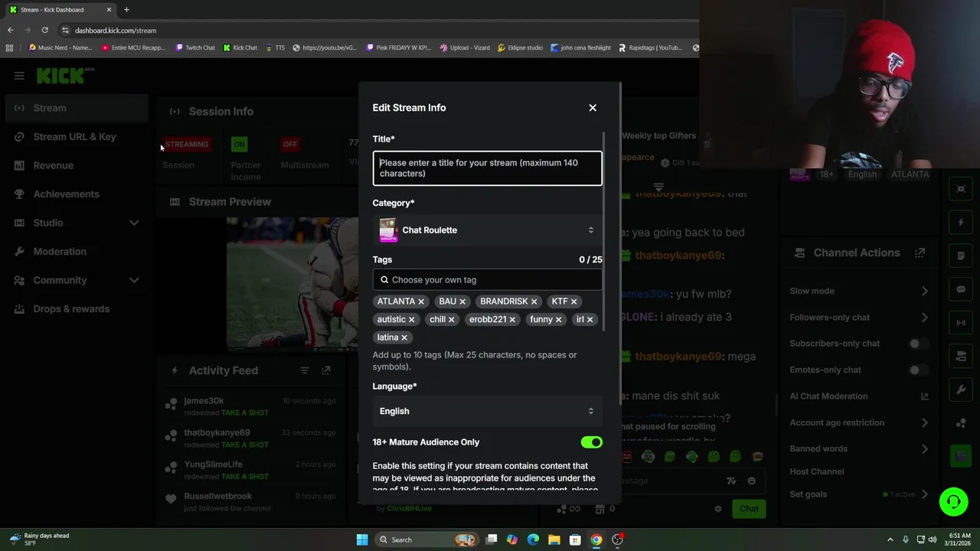Open the Twitch Chat bookmark
Viewport: 980px width, 551px height.
point(195,47)
